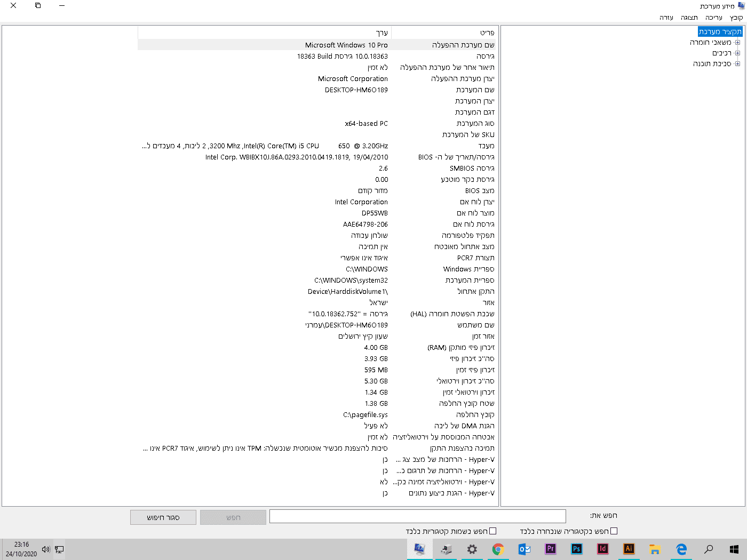
Task: Select the רכיבים category label
Action: point(722,53)
